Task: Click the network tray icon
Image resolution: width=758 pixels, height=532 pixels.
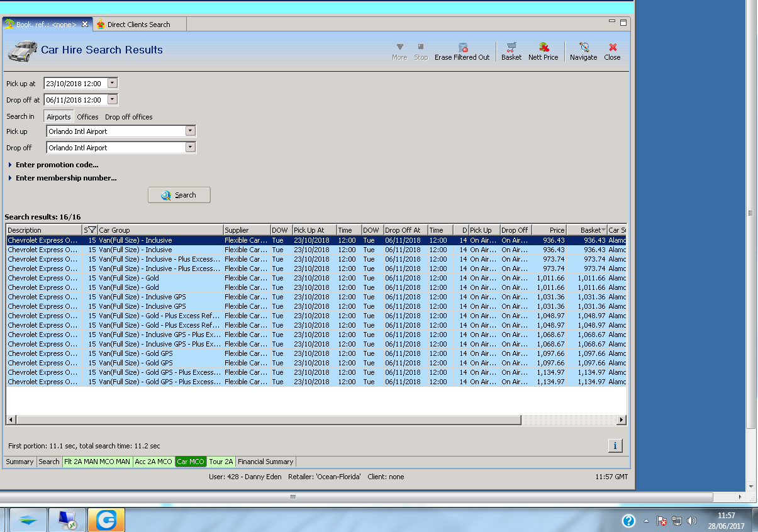Action: (x=677, y=521)
